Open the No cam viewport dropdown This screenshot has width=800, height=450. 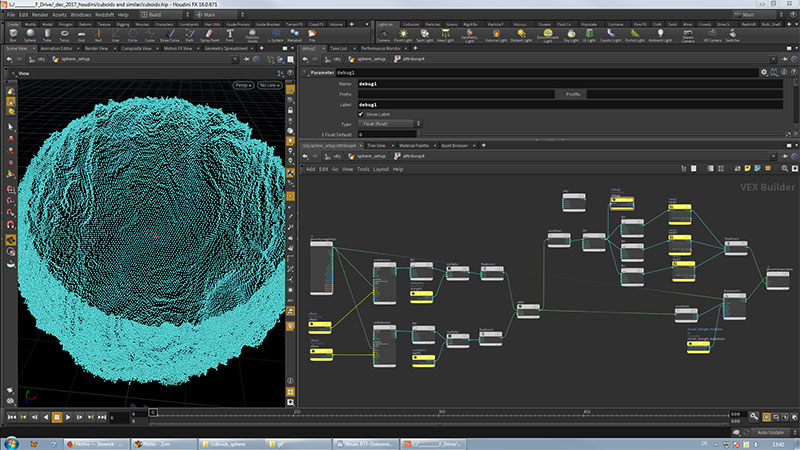click(x=269, y=85)
